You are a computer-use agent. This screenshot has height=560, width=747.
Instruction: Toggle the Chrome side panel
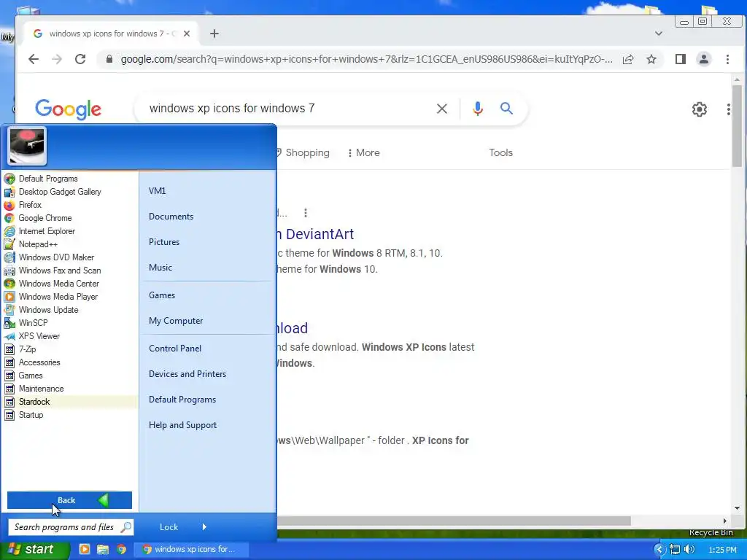pos(681,59)
